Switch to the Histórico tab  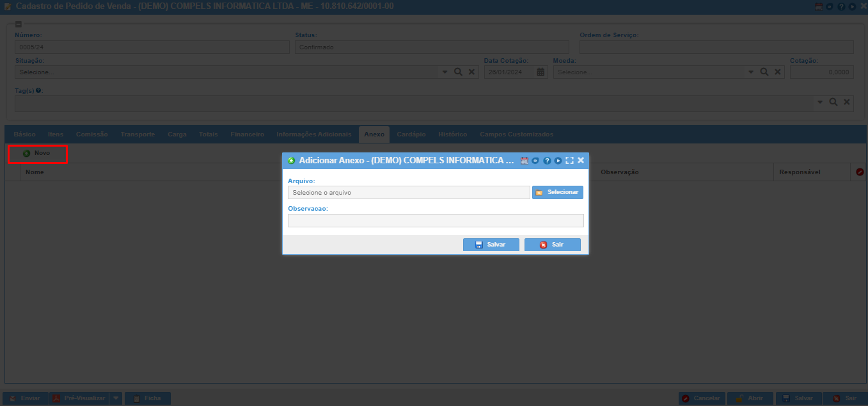(453, 134)
